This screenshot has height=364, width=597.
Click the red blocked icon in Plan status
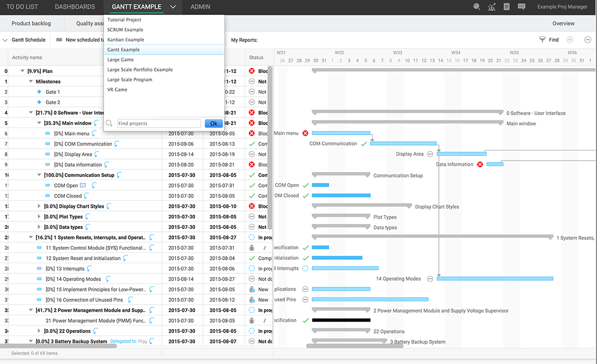252,71
